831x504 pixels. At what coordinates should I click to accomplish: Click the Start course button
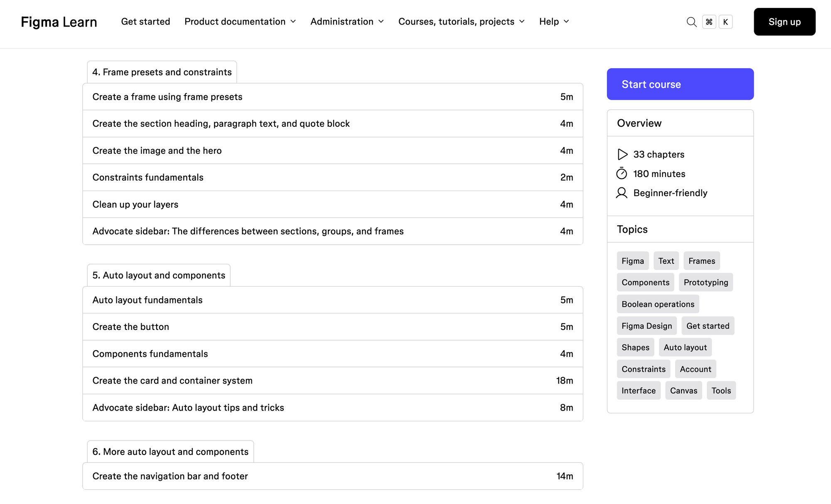(x=680, y=84)
